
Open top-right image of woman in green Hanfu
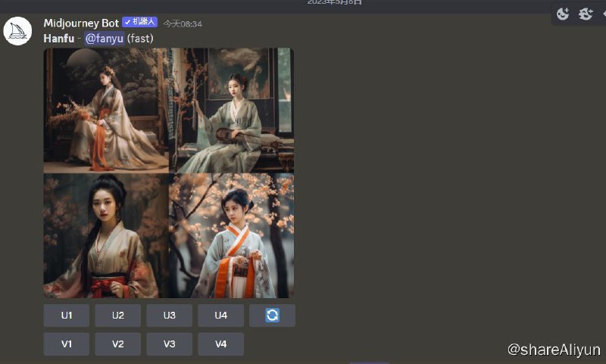pos(232,110)
